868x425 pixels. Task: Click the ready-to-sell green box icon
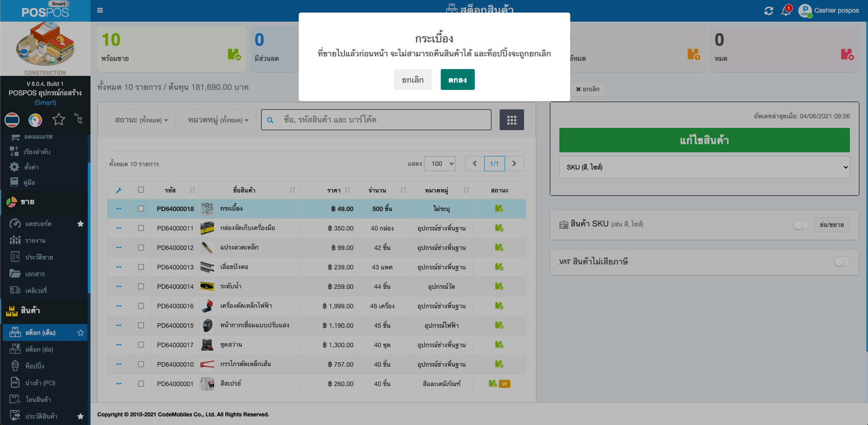click(x=234, y=54)
